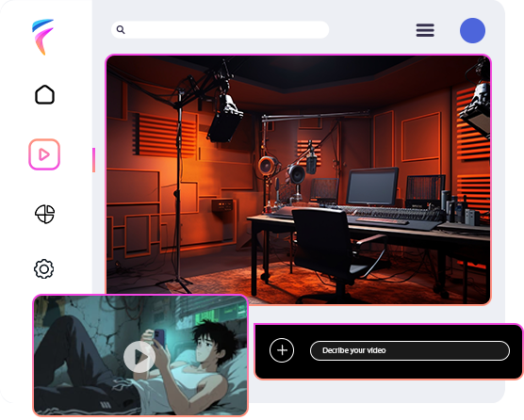Open the pie chart analytics icon
The height and width of the screenshot is (420, 524).
click(44, 214)
